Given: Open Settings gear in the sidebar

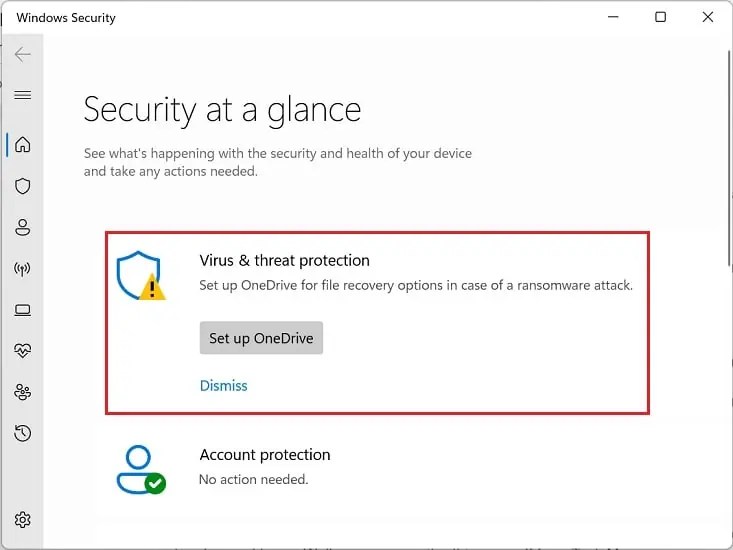Looking at the screenshot, I should pos(22,520).
